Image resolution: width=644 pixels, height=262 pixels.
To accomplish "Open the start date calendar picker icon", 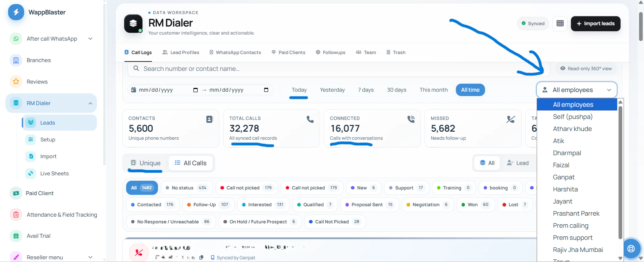I will click(x=196, y=90).
